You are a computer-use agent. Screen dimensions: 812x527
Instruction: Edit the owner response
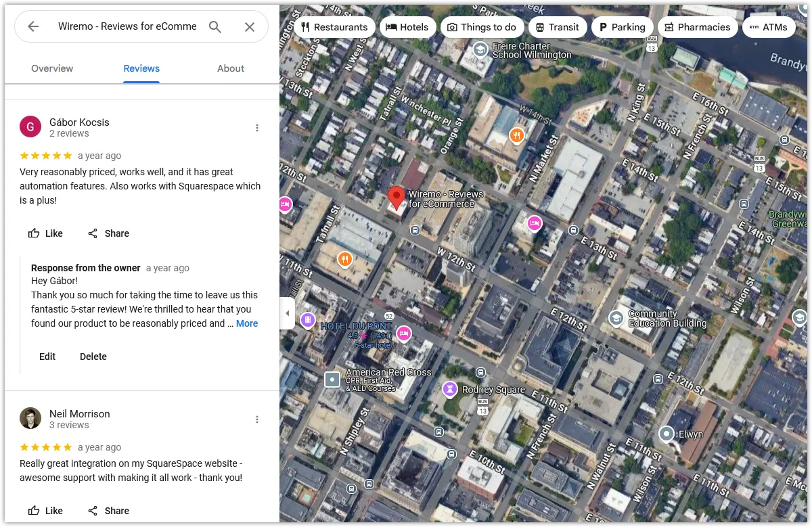(x=47, y=357)
